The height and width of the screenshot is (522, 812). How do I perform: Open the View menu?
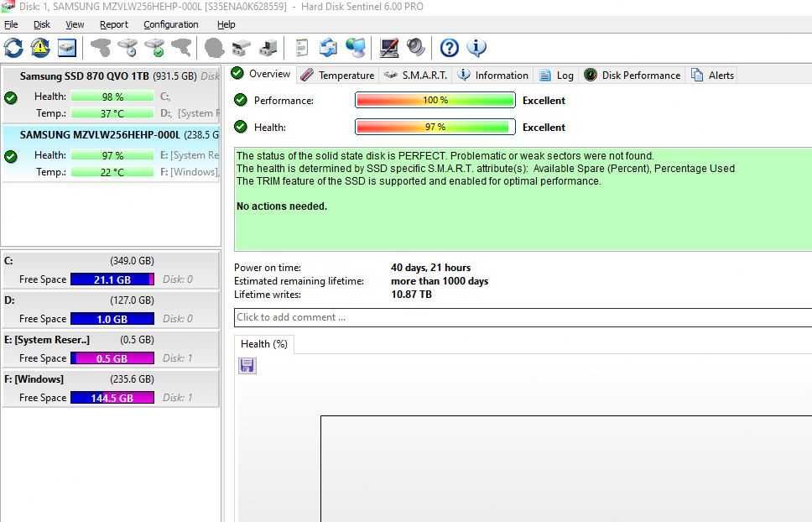(75, 24)
